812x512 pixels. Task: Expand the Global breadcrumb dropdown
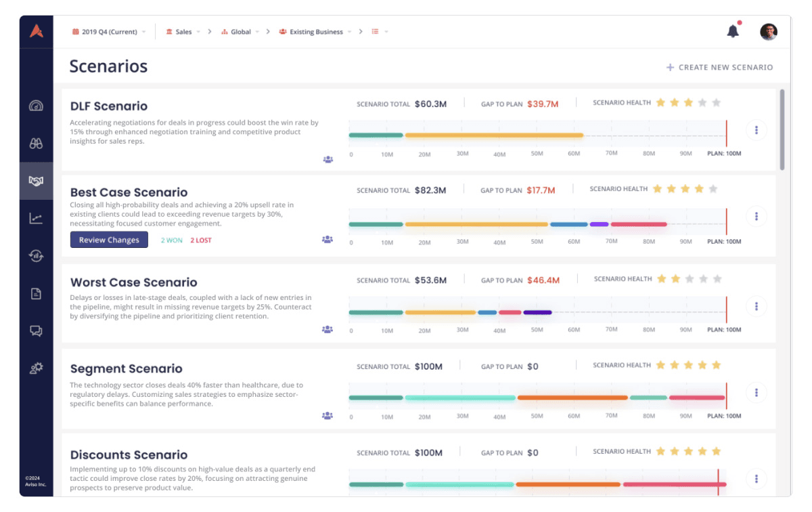(240, 32)
